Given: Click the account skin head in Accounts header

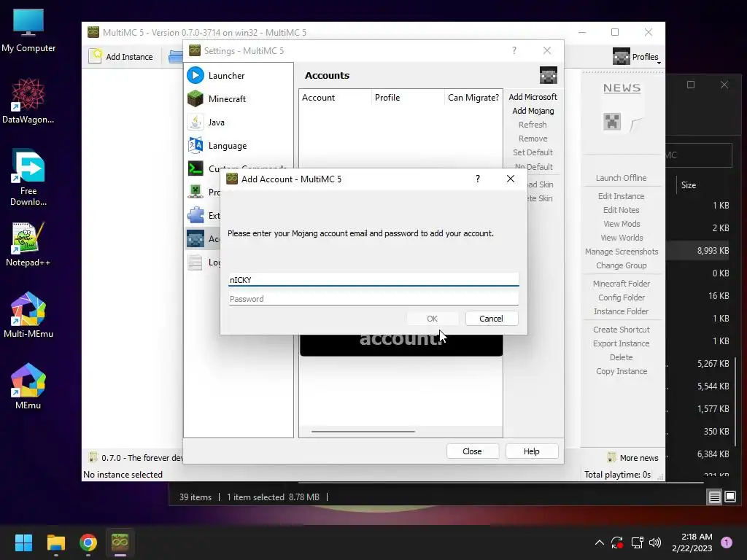Looking at the screenshot, I should pyautogui.click(x=549, y=75).
